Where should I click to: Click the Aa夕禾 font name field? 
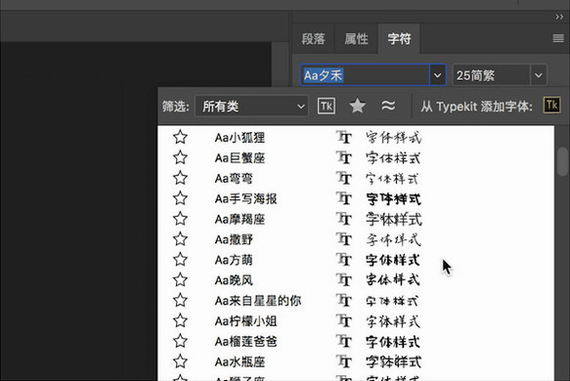(365, 75)
